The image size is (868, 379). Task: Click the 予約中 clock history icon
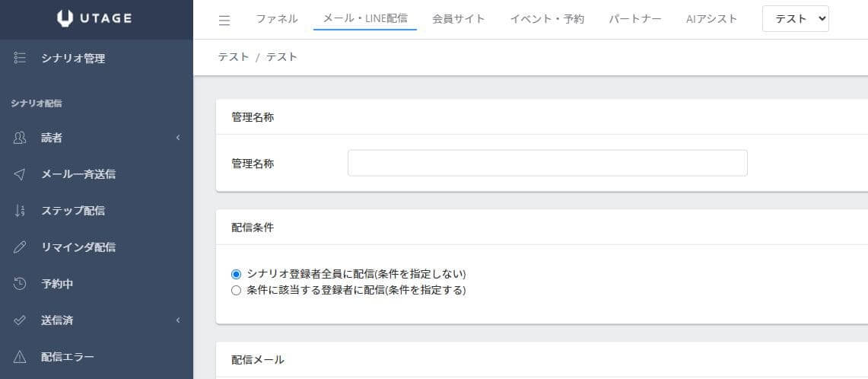(19, 284)
